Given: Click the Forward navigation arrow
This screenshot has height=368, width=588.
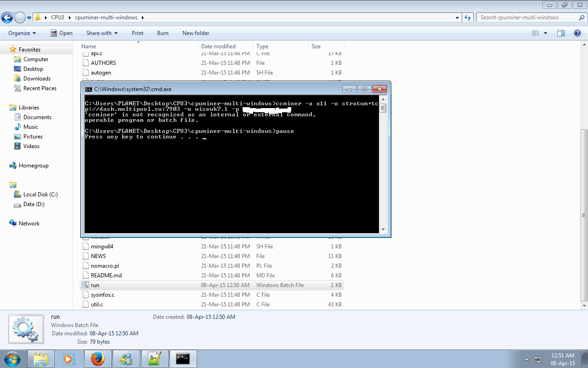Looking at the screenshot, I should pyautogui.click(x=20, y=17).
